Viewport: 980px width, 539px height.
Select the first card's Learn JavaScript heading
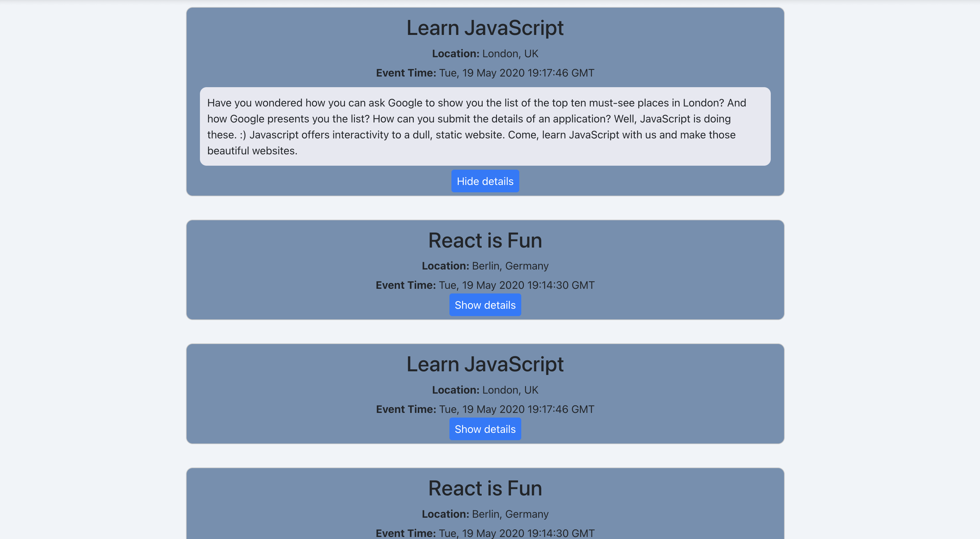[x=485, y=28]
